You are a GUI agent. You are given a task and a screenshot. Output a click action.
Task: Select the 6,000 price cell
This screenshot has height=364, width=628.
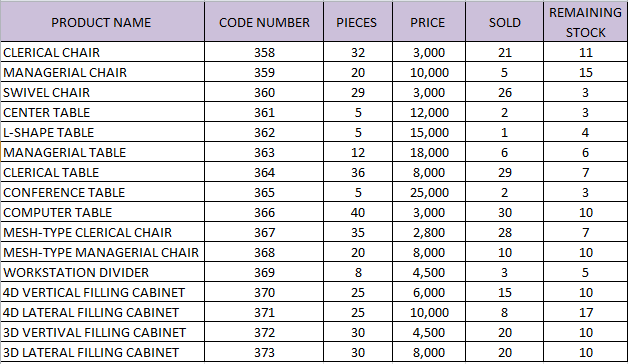(x=429, y=292)
